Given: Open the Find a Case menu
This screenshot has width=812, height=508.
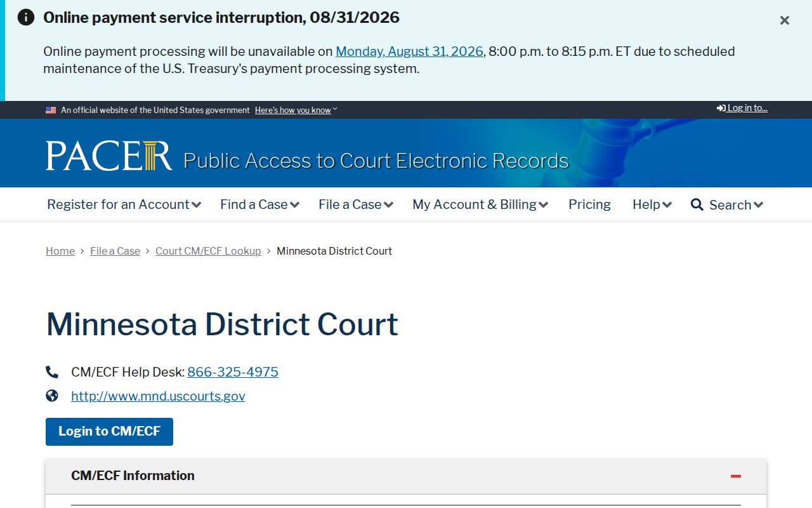Looking at the screenshot, I should click(259, 204).
